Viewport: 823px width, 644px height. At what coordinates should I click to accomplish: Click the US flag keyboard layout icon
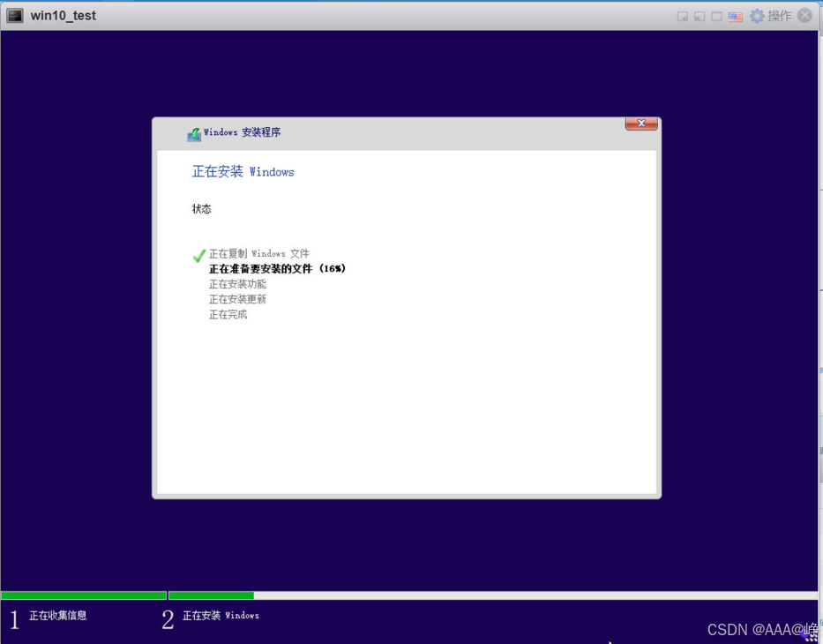point(736,17)
